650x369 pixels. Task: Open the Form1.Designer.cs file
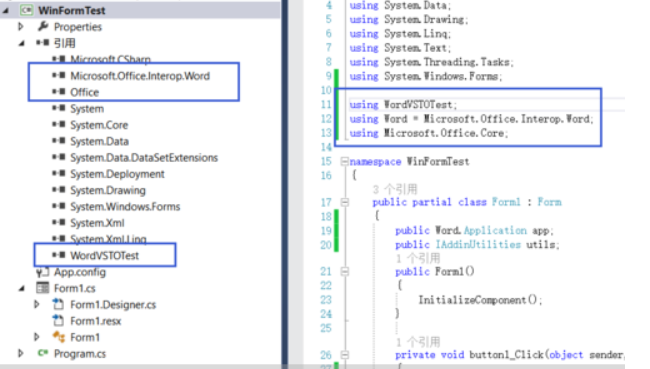coord(113,305)
